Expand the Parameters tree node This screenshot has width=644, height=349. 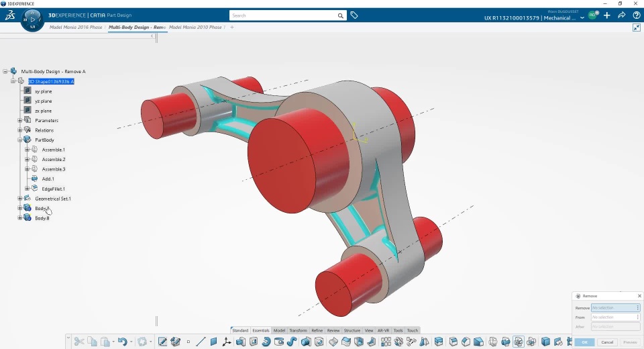click(19, 120)
